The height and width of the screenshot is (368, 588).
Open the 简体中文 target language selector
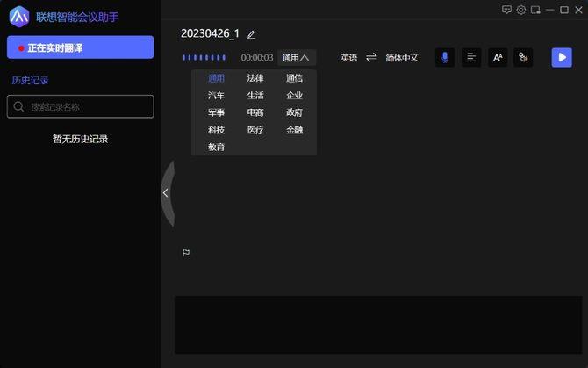pos(402,57)
